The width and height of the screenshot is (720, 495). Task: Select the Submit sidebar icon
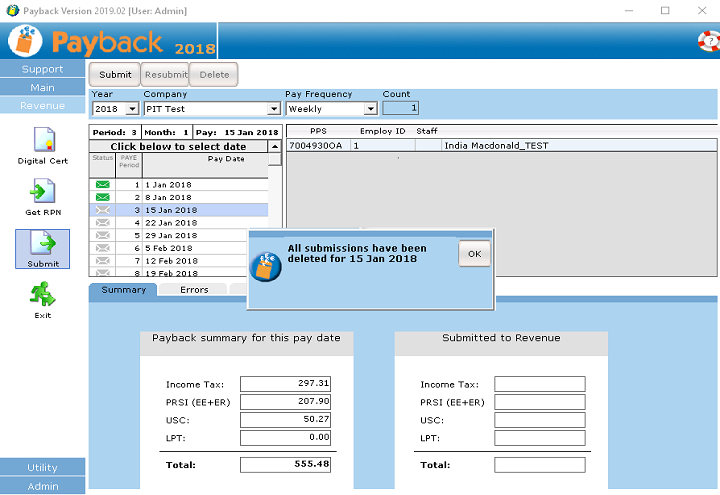(x=42, y=244)
